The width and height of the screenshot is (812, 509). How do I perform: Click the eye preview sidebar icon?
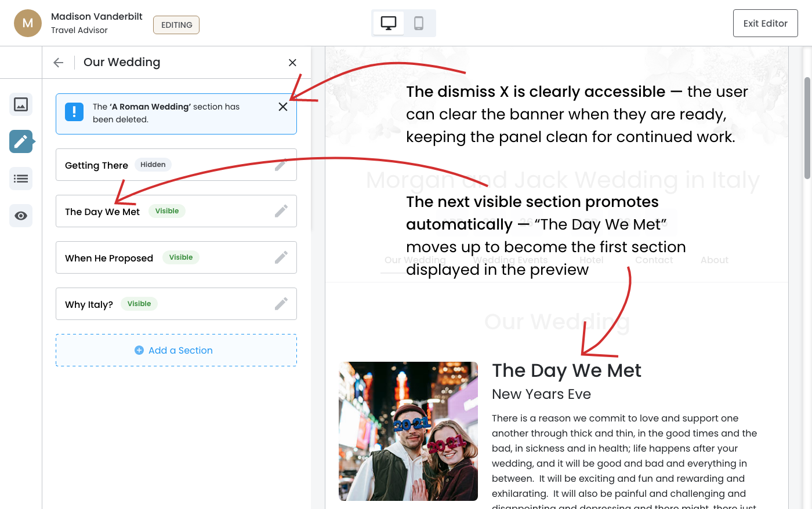(x=21, y=216)
